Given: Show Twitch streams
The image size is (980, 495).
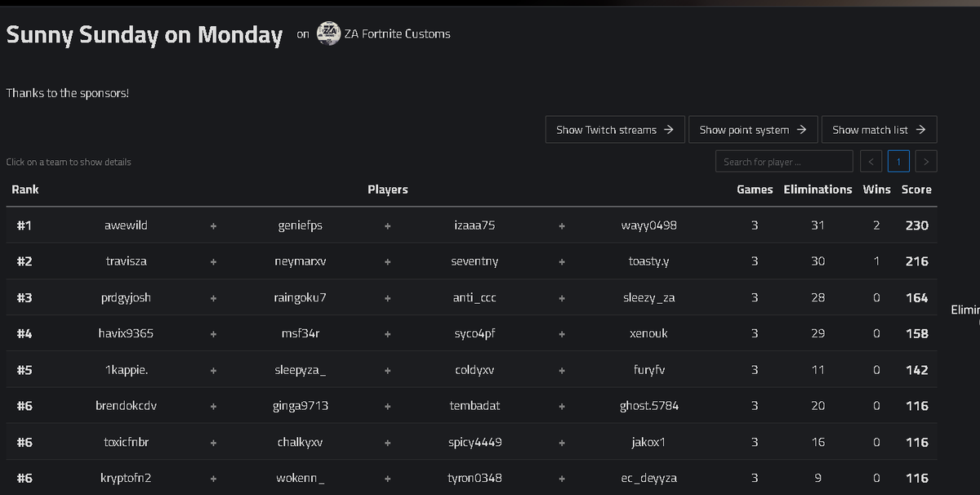Looking at the screenshot, I should 615,129.
